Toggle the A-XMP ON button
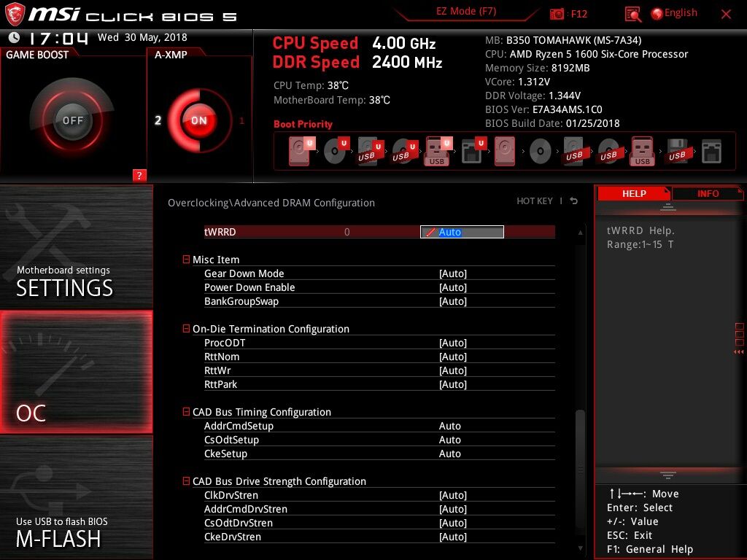Viewport: 747px width, 560px height. [199, 120]
